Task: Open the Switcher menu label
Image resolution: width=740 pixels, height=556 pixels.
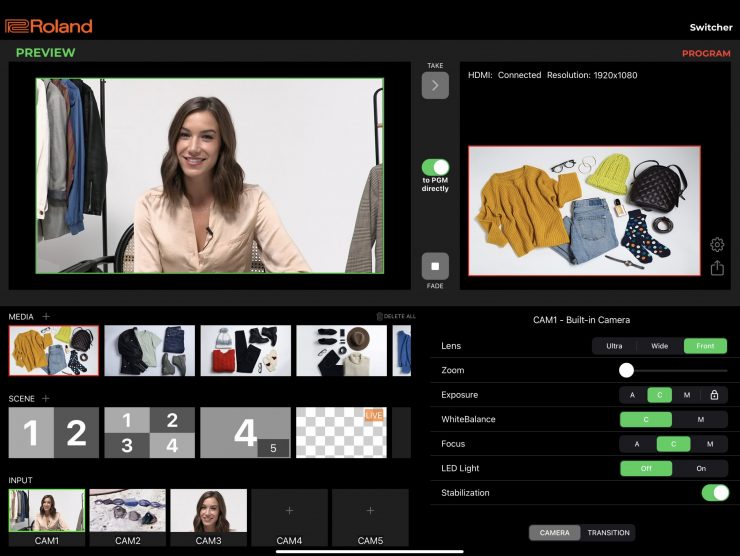Action: pyautogui.click(x=710, y=27)
